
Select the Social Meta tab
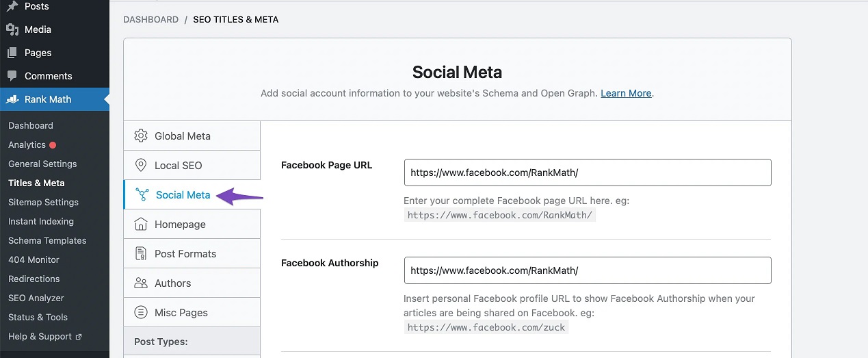point(192,194)
